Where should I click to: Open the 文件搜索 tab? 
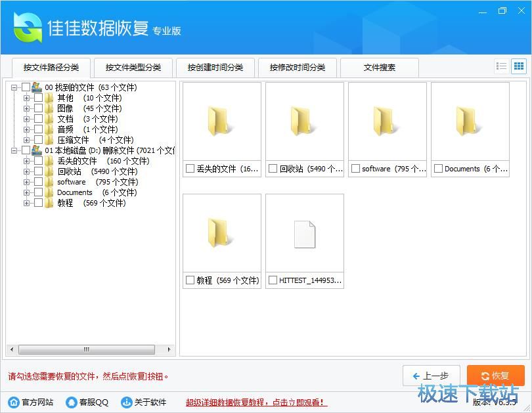380,67
